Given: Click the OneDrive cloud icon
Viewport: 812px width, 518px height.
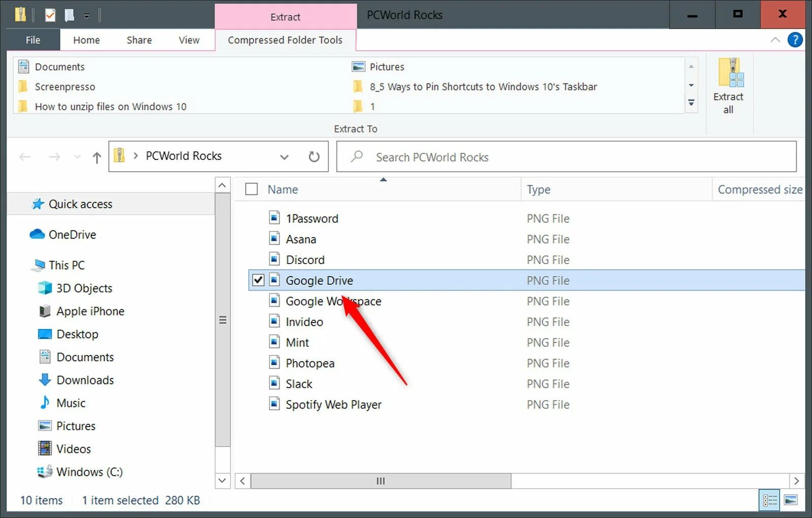Looking at the screenshot, I should tap(37, 234).
